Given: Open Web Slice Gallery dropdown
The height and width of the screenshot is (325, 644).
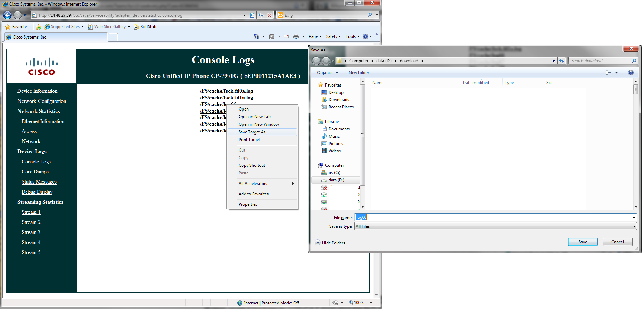Looking at the screenshot, I should (x=109, y=27).
